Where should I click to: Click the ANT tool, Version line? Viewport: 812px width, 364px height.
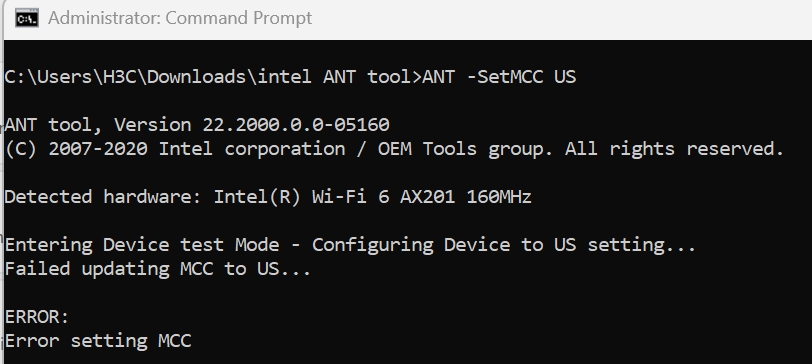(197, 125)
